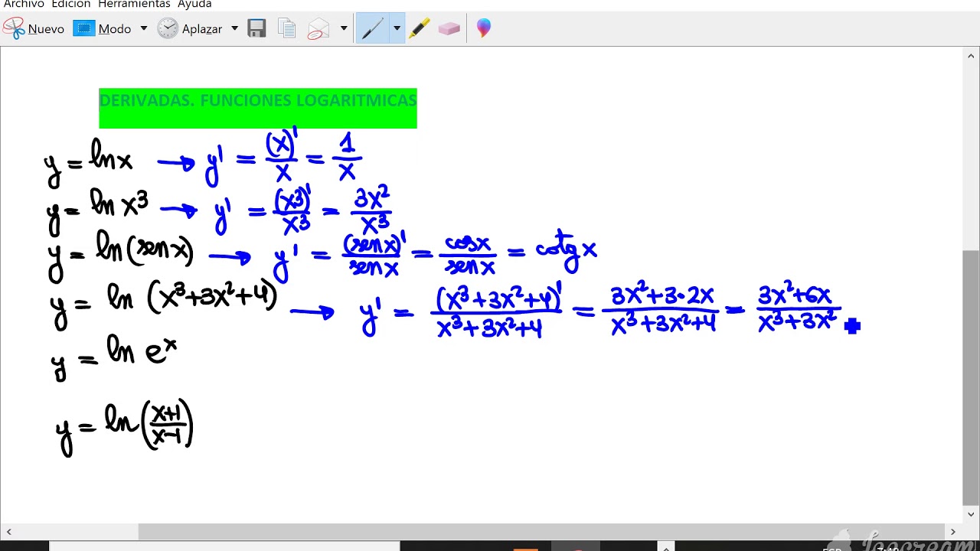
Task: Click the blue fraction '1/x'
Action: (x=347, y=157)
